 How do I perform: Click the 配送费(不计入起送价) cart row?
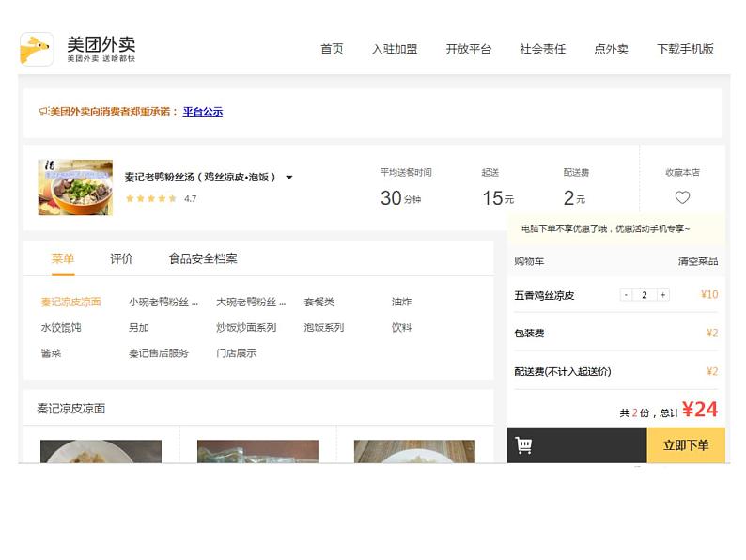[615, 371]
